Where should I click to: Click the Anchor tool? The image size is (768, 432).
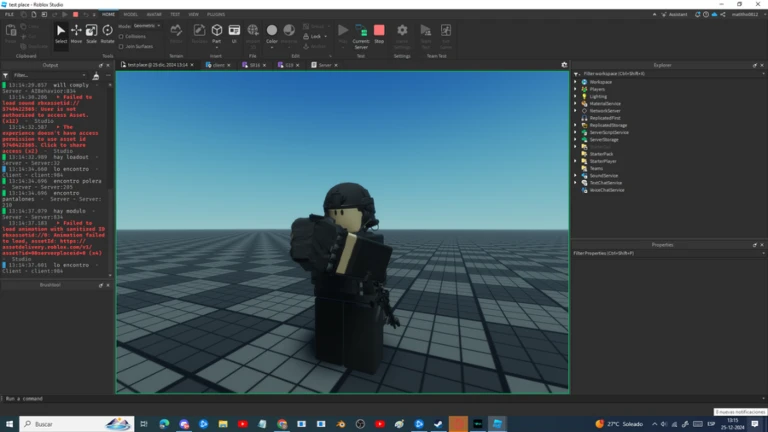(x=314, y=47)
